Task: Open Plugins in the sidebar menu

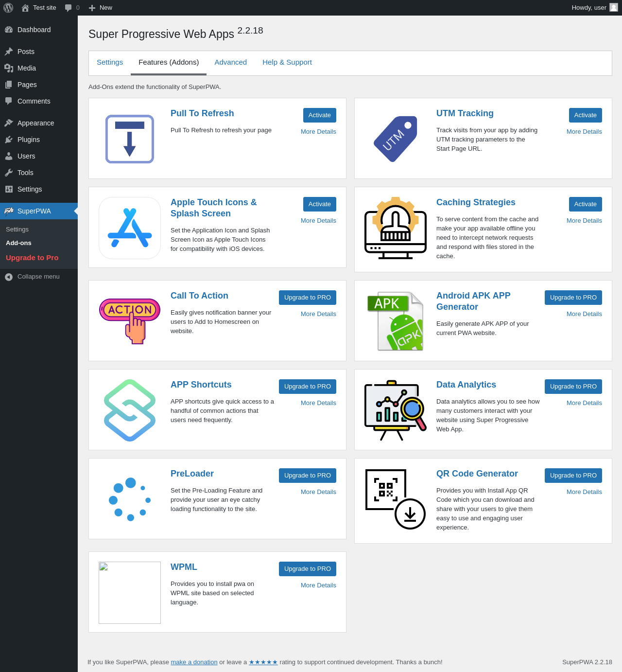Action: 29,140
